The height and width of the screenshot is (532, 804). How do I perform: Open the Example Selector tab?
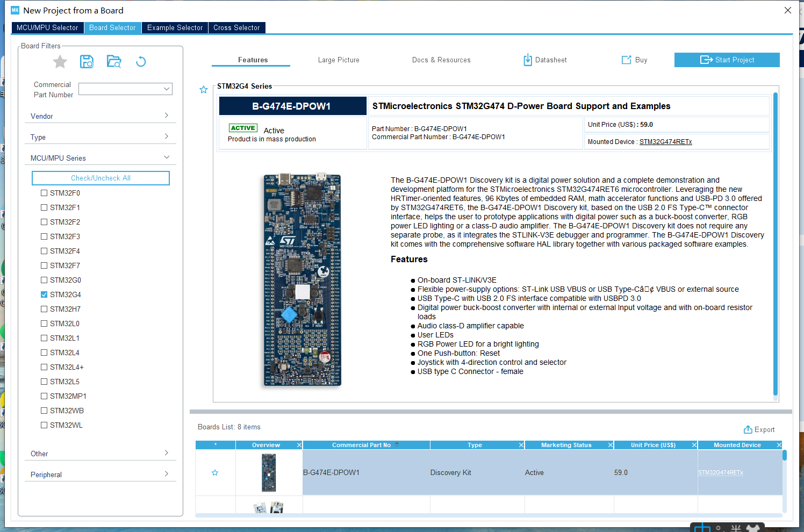tap(175, 27)
